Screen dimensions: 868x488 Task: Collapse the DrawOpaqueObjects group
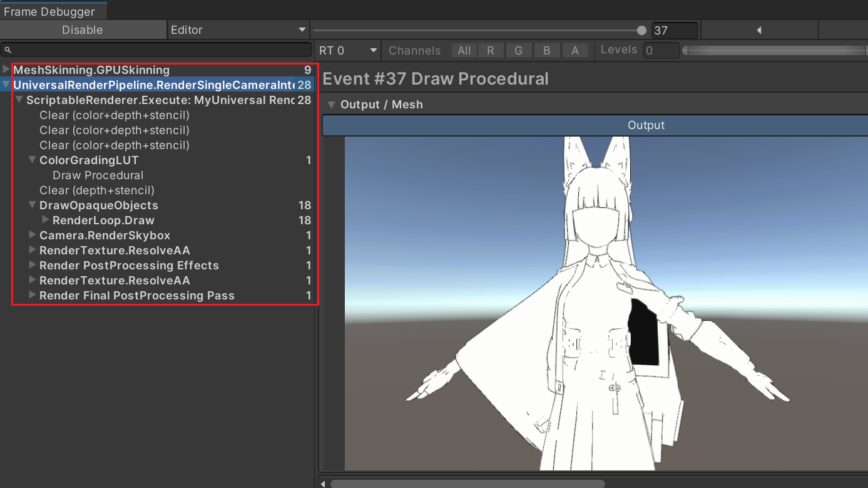coord(33,205)
